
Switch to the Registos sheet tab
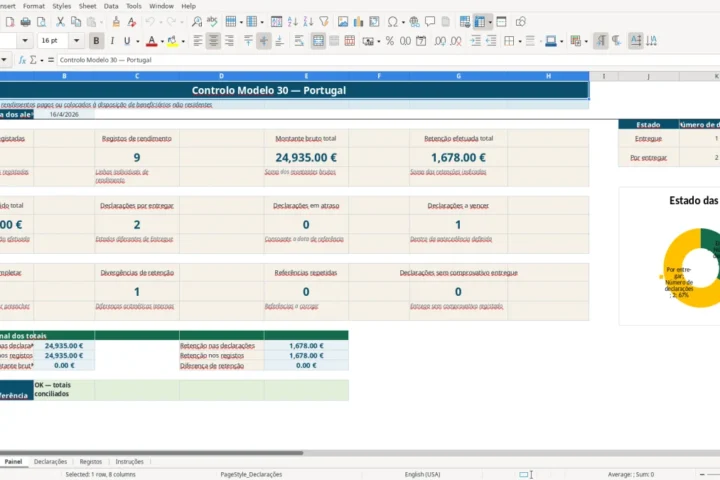click(91, 462)
